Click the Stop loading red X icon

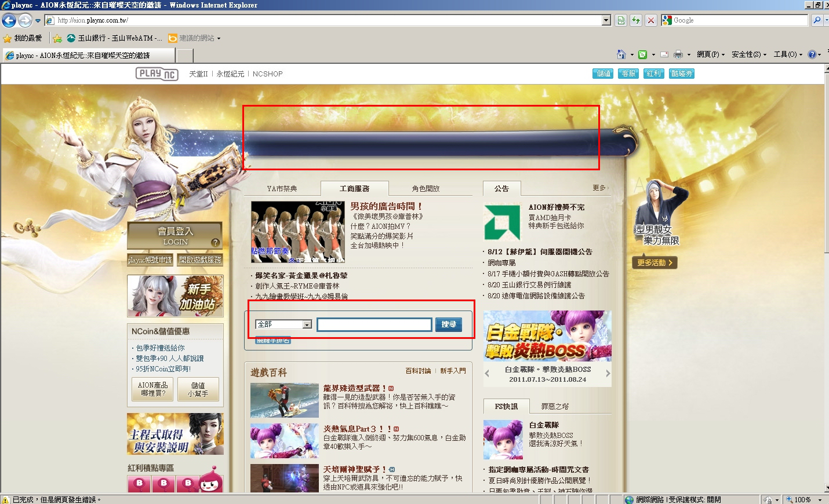(651, 20)
